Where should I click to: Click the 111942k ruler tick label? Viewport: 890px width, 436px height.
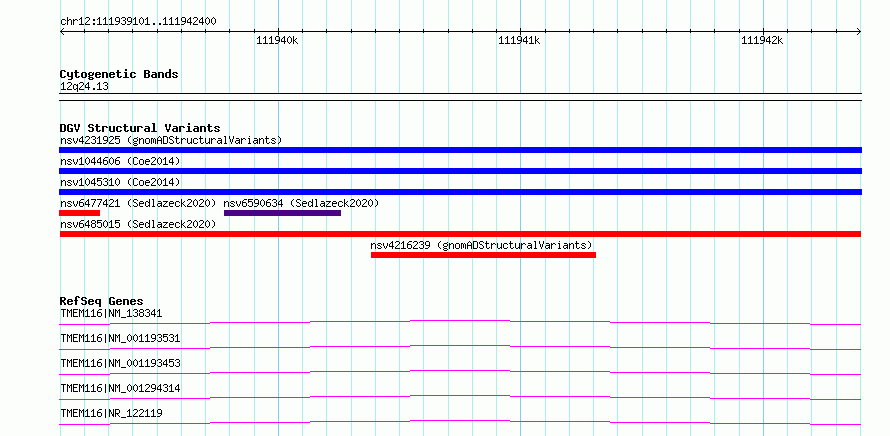pyautogui.click(x=762, y=40)
